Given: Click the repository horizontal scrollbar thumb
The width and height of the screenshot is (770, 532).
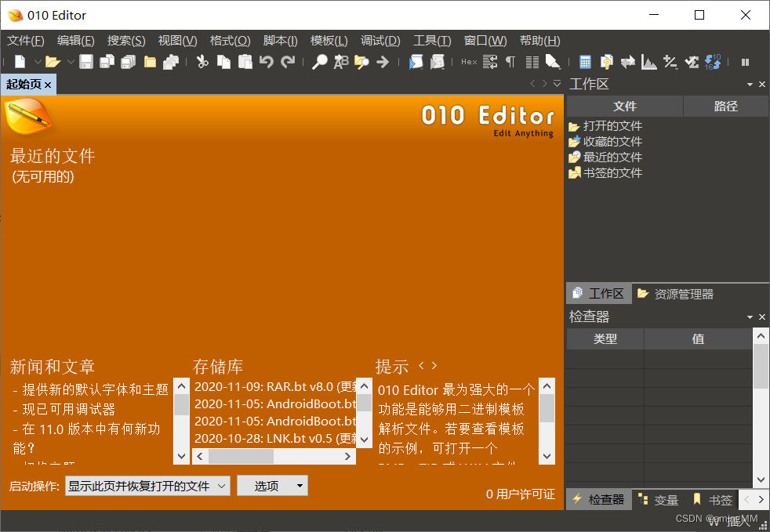Looking at the screenshot, I should click(241, 457).
